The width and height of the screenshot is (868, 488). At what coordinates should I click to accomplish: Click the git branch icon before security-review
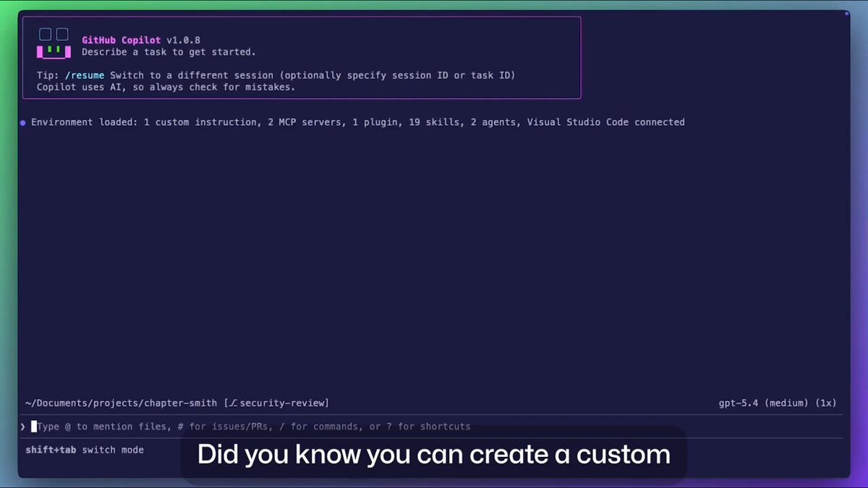234,403
